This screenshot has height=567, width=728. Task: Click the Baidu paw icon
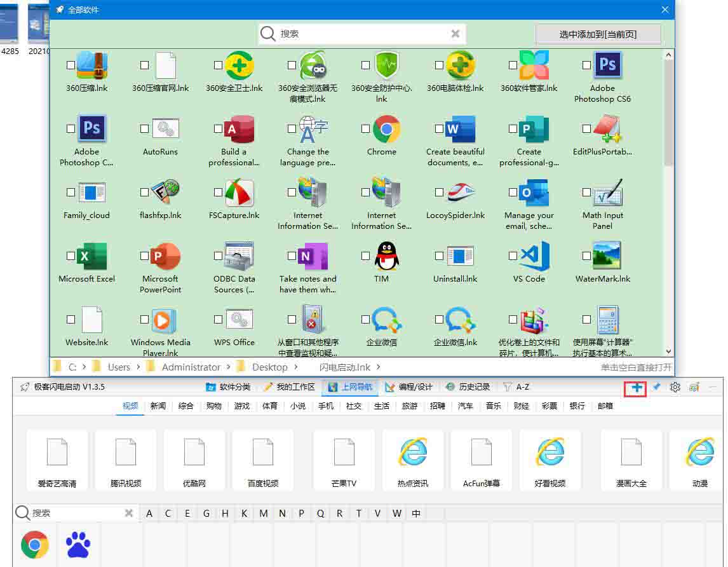pyautogui.click(x=78, y=545)
